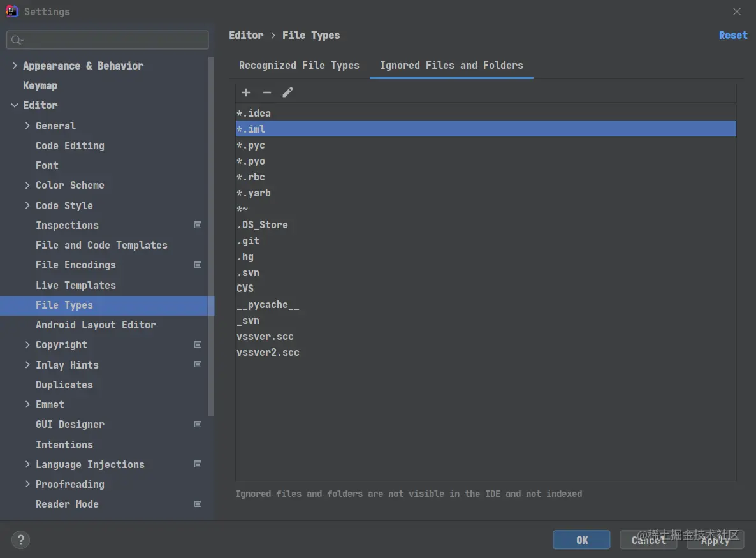Expand the Color Scheme node
Screen dimensions: 756x558
click(27, 185)
